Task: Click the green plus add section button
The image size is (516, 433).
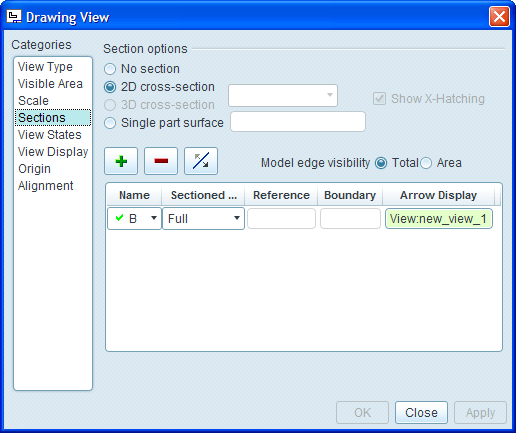Action: [121, 161]
